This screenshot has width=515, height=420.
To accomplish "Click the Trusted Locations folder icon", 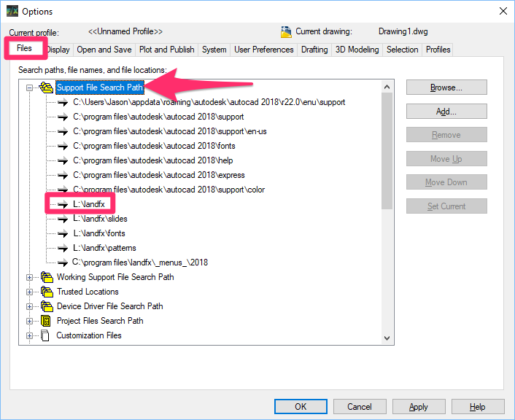I will 47,292.
